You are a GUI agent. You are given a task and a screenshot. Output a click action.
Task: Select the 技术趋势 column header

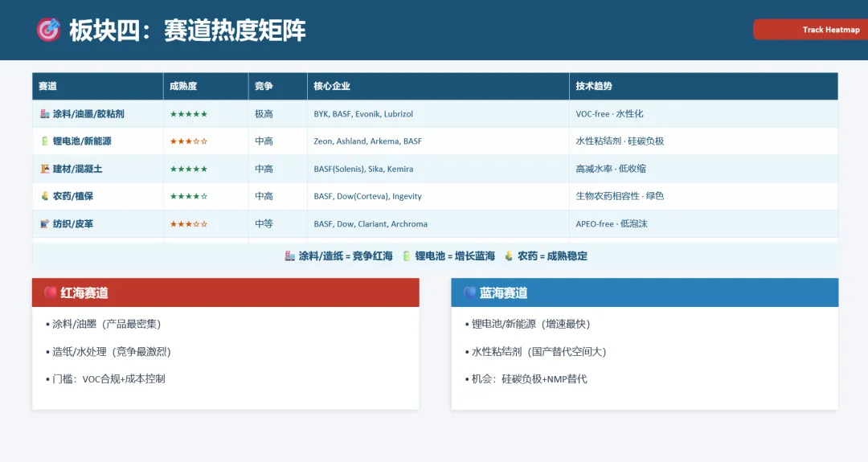coord(703,86)
